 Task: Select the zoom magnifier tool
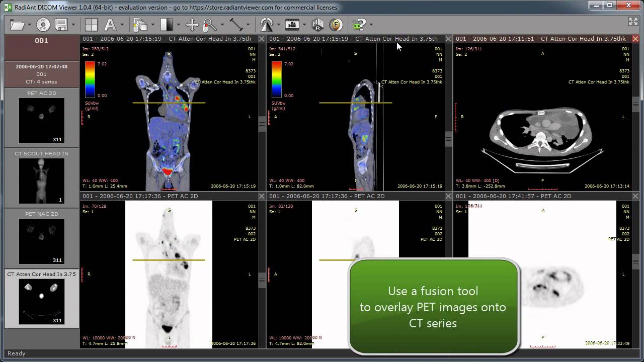tap(210, 25)
